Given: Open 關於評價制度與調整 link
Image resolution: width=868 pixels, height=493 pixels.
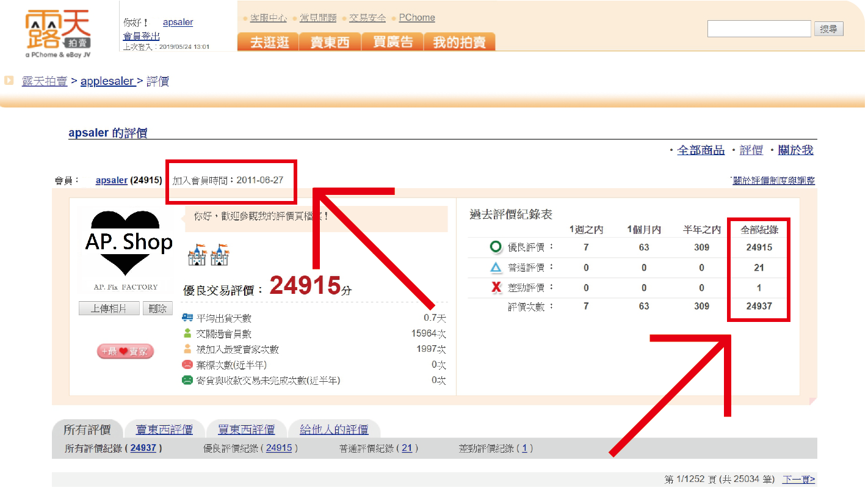Looking at the screenshot, I should [773, 181].
